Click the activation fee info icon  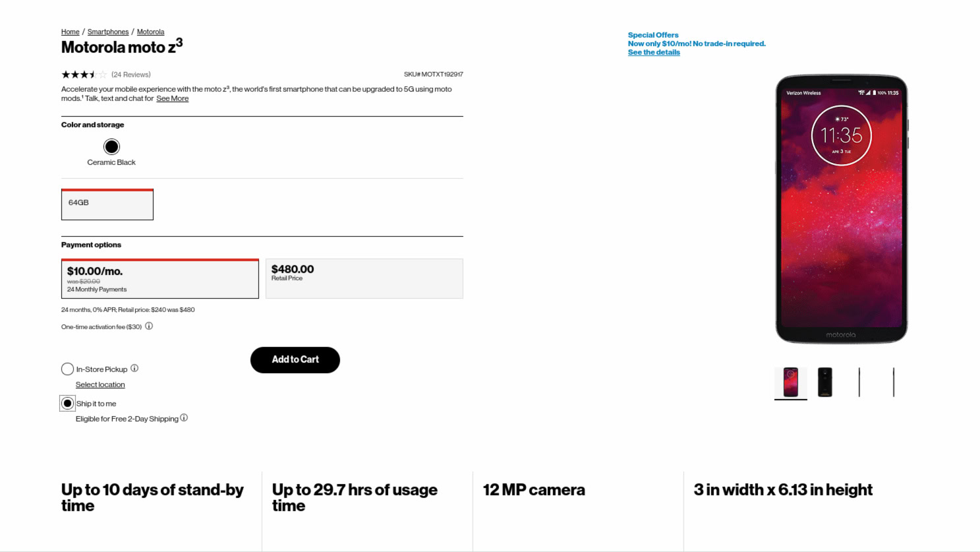pos(149,326)
